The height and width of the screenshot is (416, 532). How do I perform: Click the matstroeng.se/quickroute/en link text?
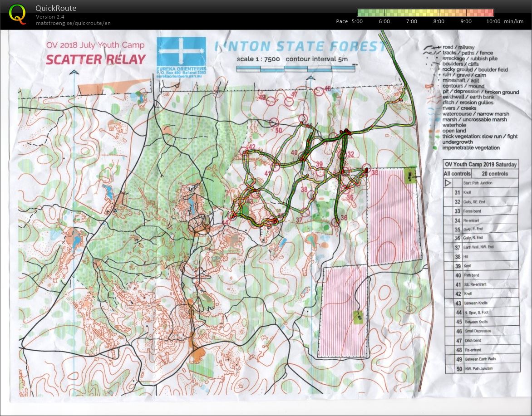click(73, 23)
